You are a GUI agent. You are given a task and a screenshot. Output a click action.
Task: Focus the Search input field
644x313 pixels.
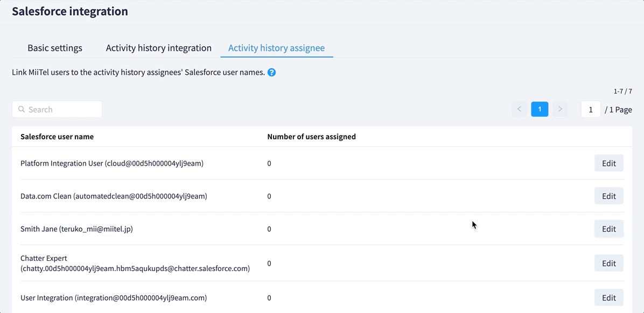tap(57, 110)
